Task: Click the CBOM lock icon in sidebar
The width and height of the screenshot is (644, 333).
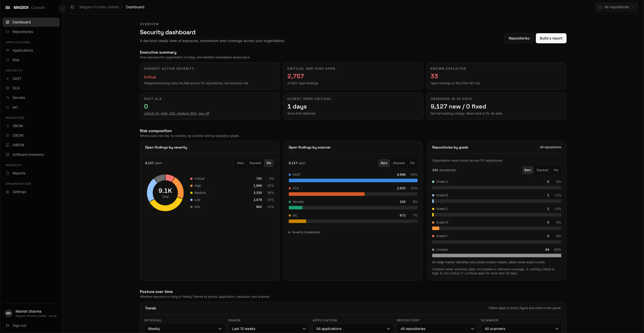Action: [x=8, y=135]
